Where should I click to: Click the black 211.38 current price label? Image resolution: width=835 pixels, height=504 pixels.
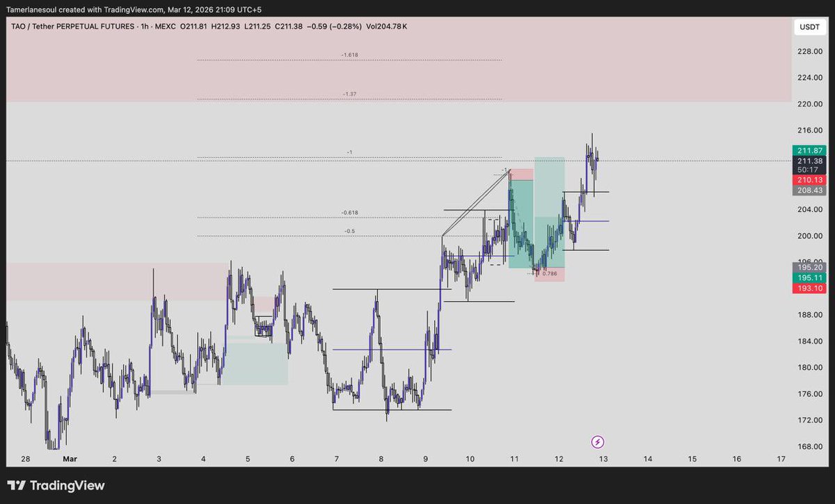tap(809, 161)
